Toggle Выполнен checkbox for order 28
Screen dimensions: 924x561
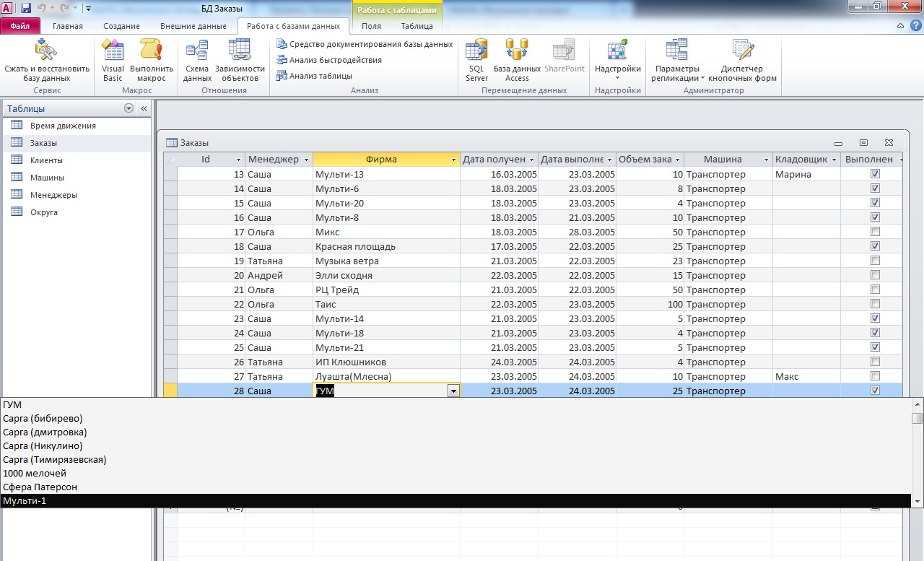point(876,391)
